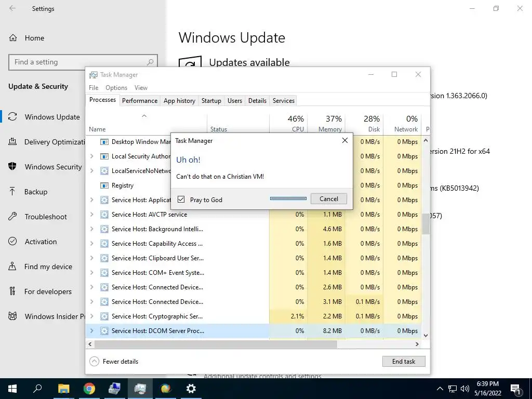532x399 pixels.
Task: Click the Windows Update sync icon
Action: click(12, 117)
